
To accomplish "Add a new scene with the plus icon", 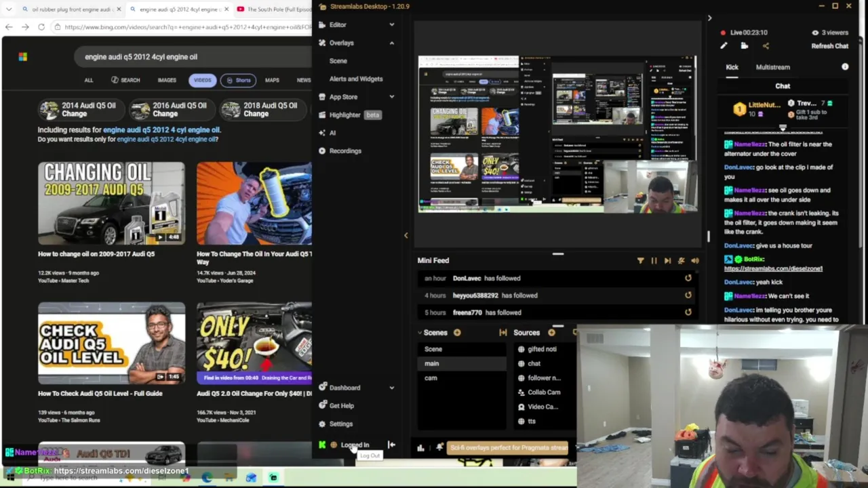I will [x=457, y=333].
